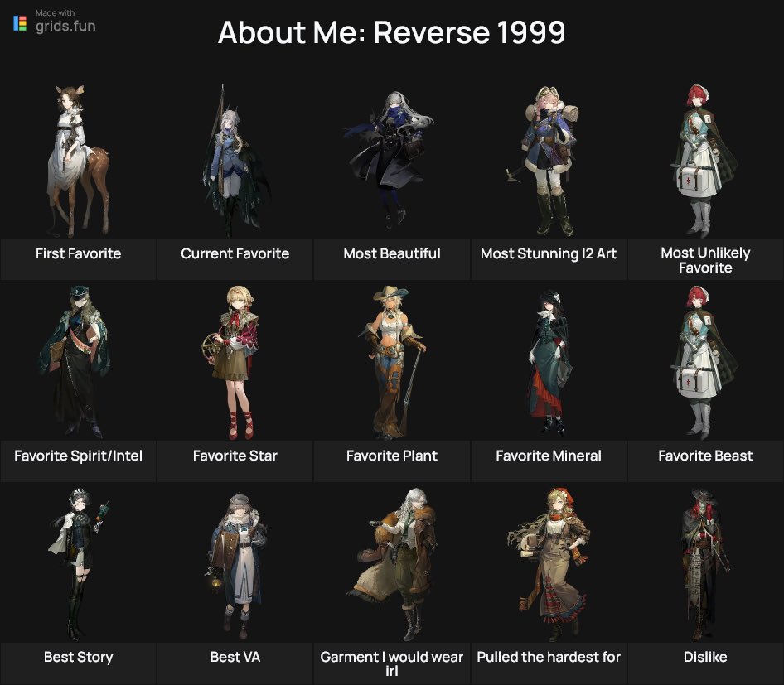Screen dimensions: 784x685
Task: Click the Most Beautiful label
Action: [392, 253]
